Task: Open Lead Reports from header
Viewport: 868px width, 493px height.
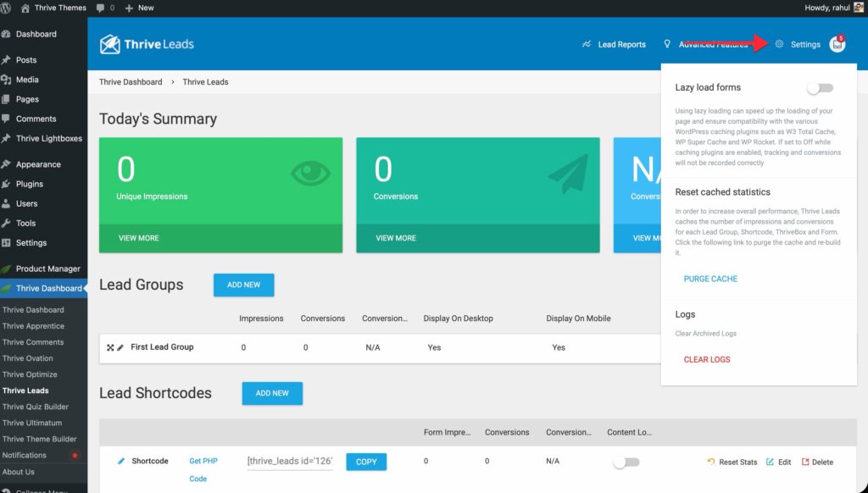Action: pyautogui.click(x=614, y=44)
